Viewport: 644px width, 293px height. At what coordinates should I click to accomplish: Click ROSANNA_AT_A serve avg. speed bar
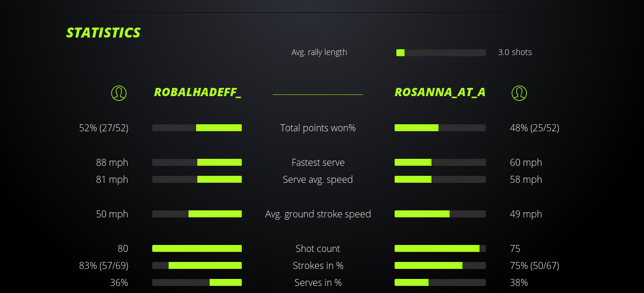[x=440, y=179]
